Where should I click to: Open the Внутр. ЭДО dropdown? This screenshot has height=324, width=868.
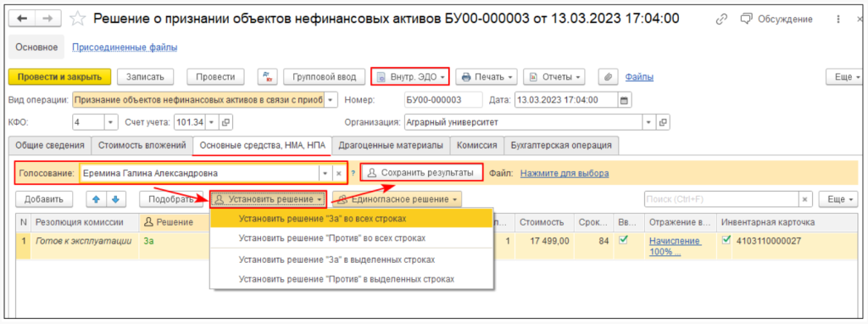point(409,77)
